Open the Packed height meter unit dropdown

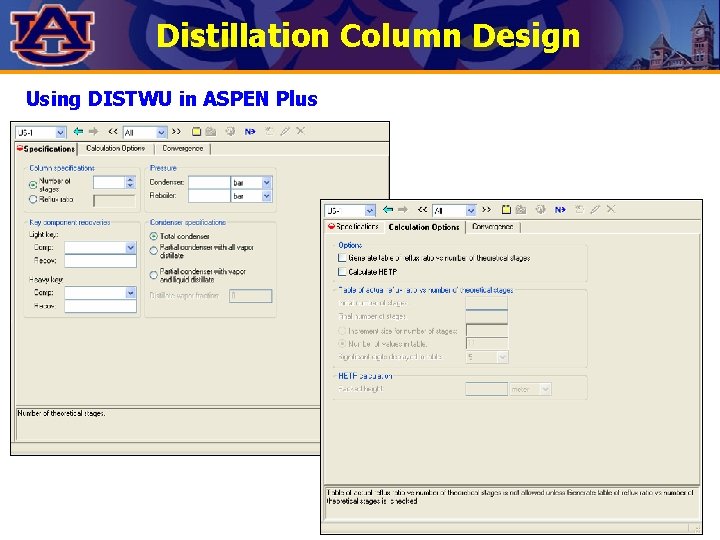[x=545, y=389]
